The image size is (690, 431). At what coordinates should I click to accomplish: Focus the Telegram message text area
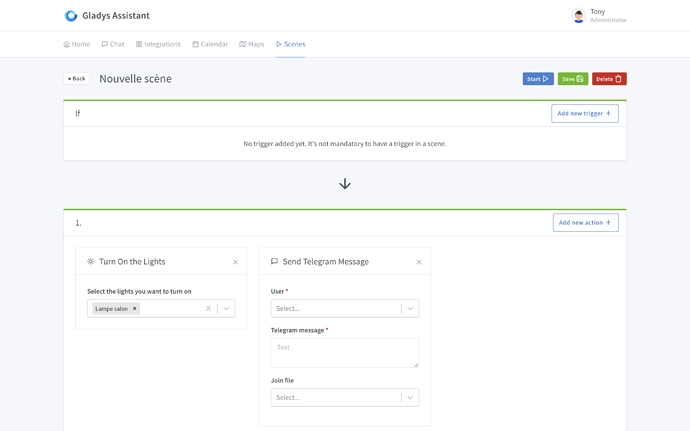345,353
